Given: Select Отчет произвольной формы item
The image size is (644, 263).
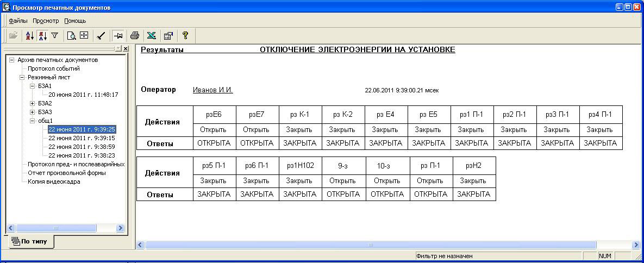Looking at the screenshot, I should tap(67, 173).
